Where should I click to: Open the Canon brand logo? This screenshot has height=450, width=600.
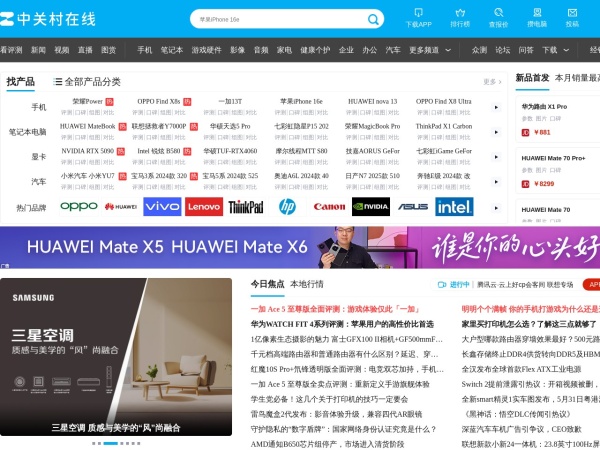[329, 207]
